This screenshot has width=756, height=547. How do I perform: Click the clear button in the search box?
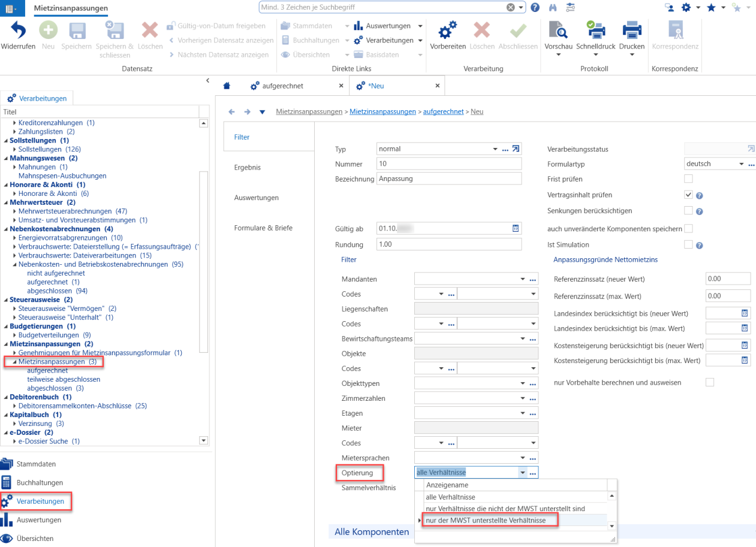(511, 7)
